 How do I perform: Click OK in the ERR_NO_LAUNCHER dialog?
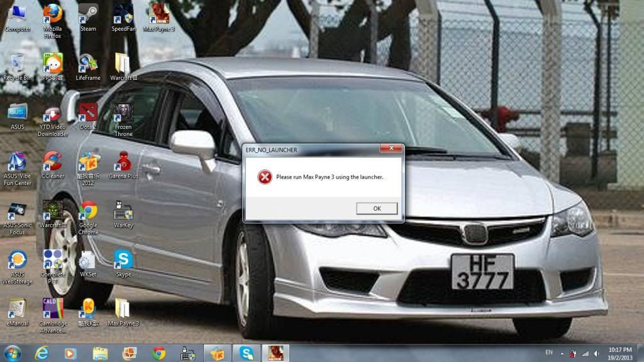coord(377,208)
